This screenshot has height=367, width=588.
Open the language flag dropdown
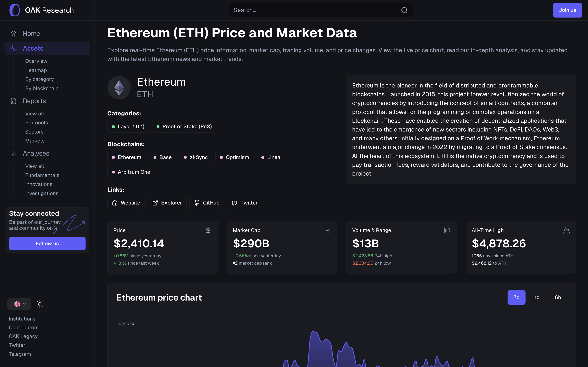19,304
